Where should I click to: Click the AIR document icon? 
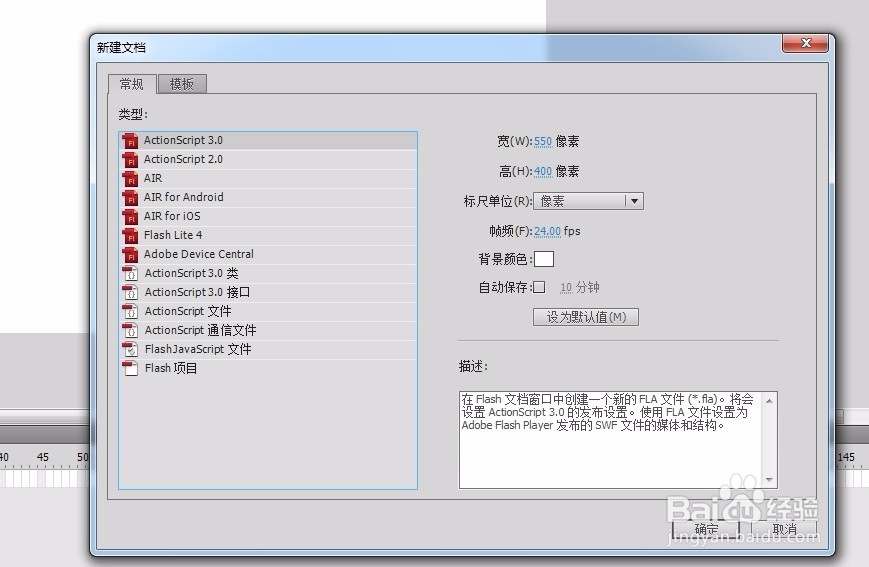130,178
